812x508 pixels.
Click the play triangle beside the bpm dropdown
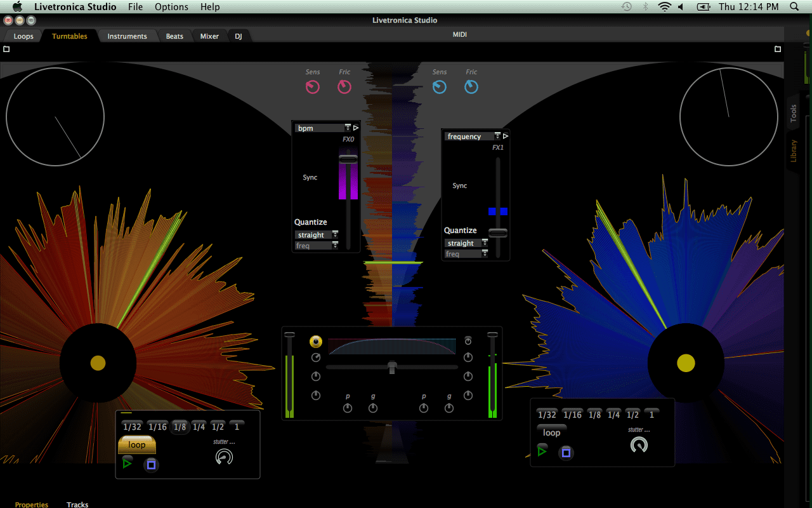coord(356,128)
